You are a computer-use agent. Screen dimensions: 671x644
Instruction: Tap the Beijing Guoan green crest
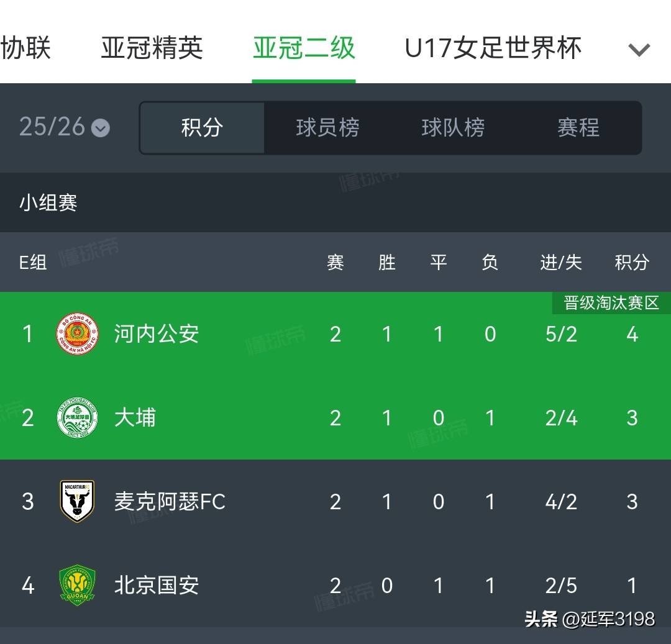pos(78,585)
